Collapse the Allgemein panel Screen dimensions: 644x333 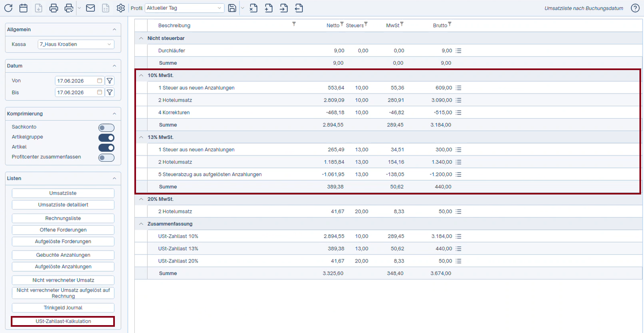pos(114,29)
